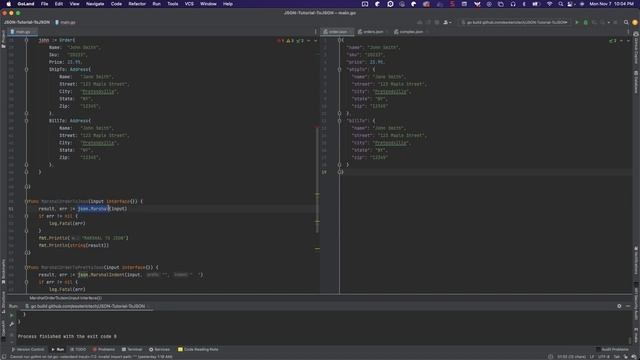This screenshot has width=640, height=360.
Task: Collapse the MarshalOrderToJson function fold marker
Action: [x=27, y=201]
